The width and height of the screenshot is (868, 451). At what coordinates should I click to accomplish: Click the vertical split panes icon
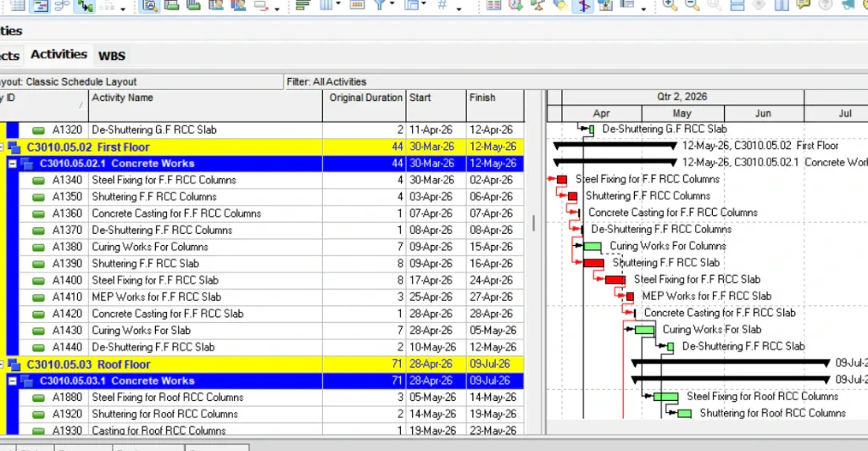pyautogui.click(x=781, y=6)
